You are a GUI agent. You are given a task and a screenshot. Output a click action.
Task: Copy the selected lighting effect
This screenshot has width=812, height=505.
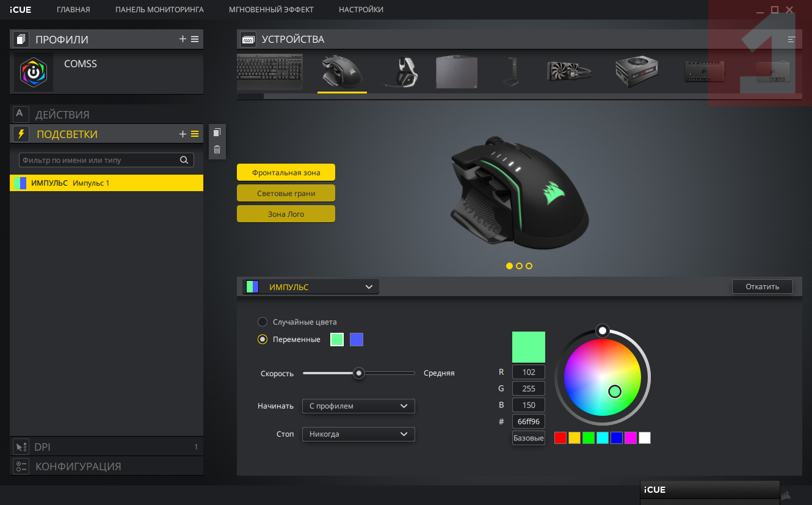point(217,133)
